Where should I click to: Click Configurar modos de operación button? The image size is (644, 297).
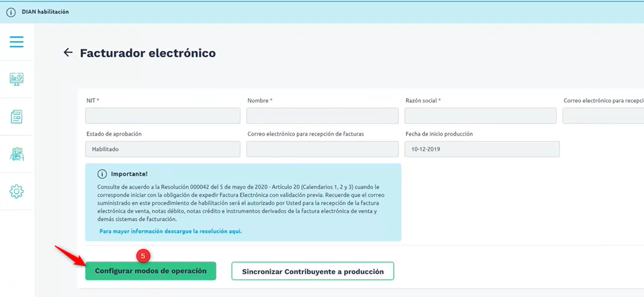click(151, 271)
